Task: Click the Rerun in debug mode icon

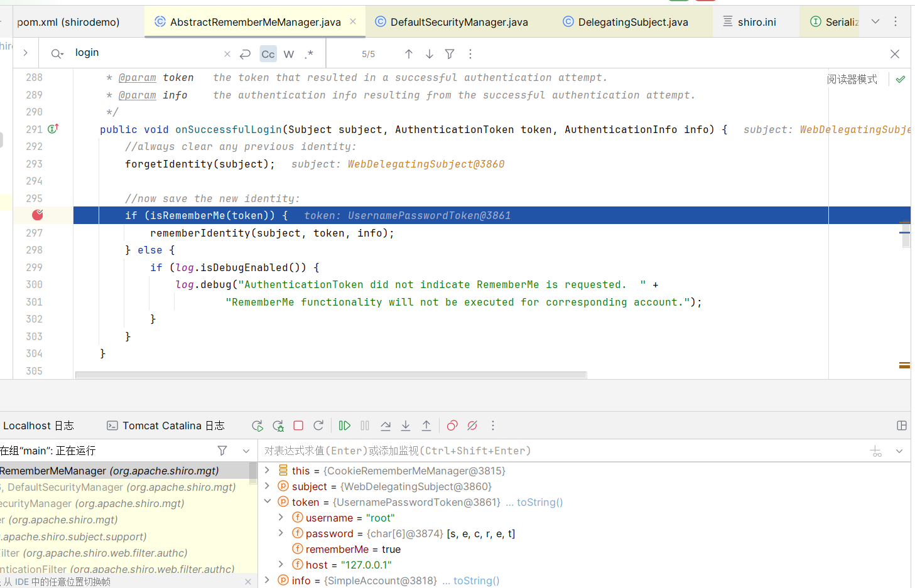Action: (x=278, y=425)
